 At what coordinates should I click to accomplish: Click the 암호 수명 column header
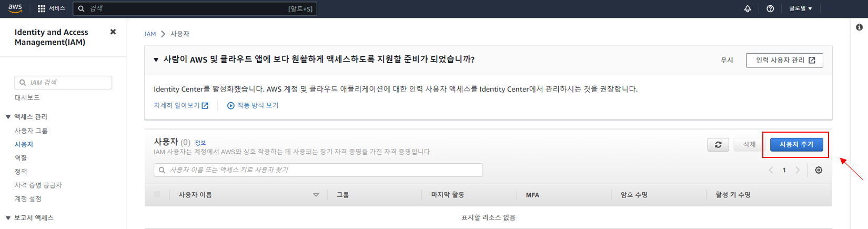tap(634, 195)
